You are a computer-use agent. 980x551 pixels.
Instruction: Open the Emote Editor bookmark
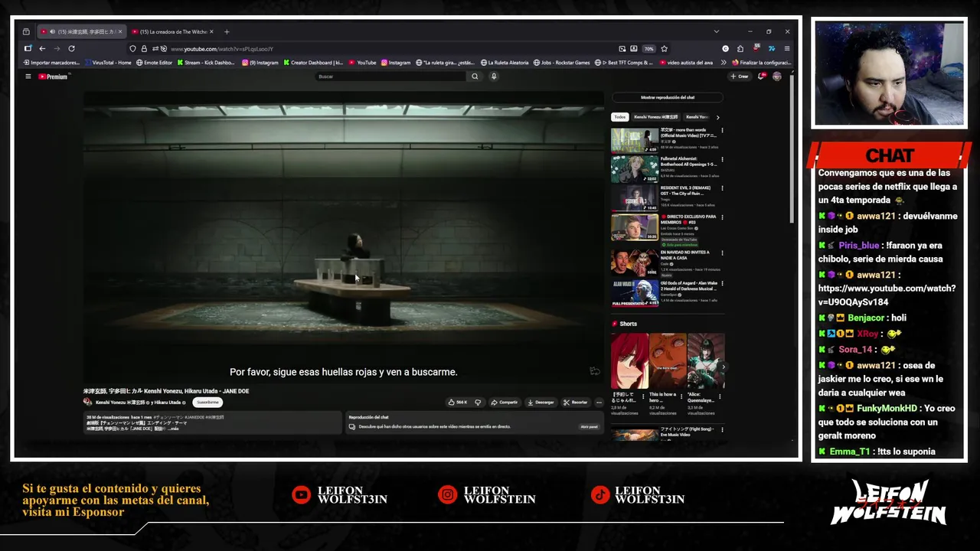[154, 63]
